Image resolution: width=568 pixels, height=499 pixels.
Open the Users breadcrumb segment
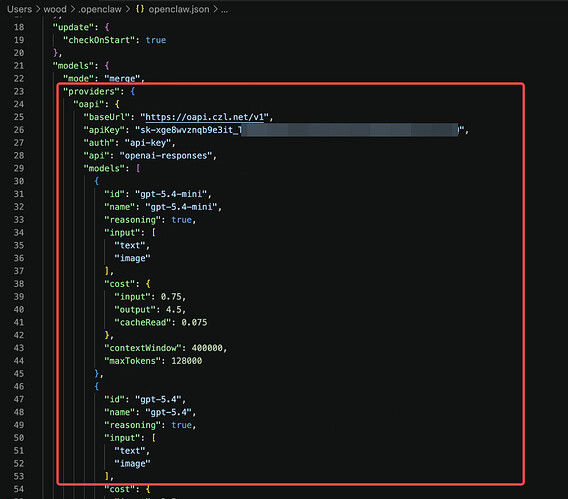pos(19,9)
